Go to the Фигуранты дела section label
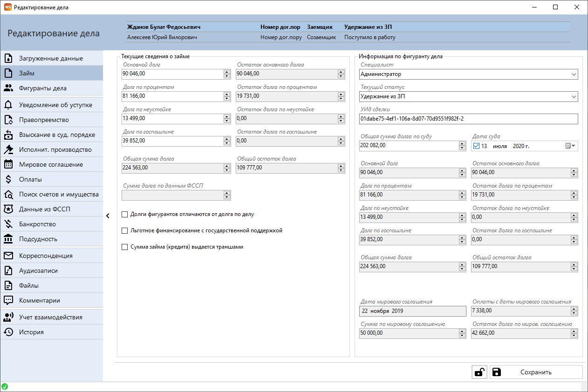This screenshot has width=588, height=392. pos(43,88)
